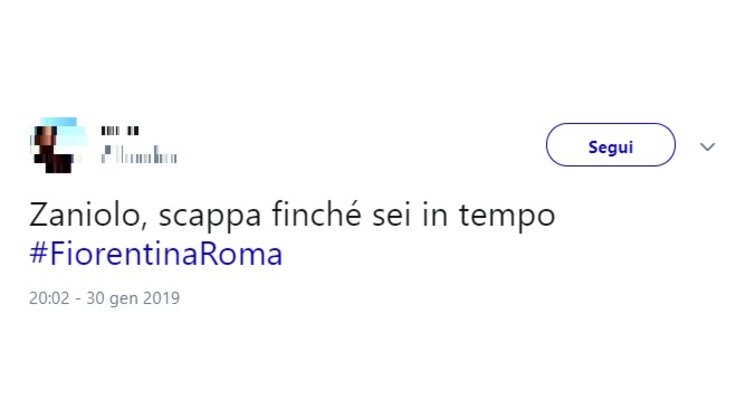Image resolution: width=736 pixels, height=409 pixels.
Task: Click the date 30 gen 2019
Action: pos(133,298)
